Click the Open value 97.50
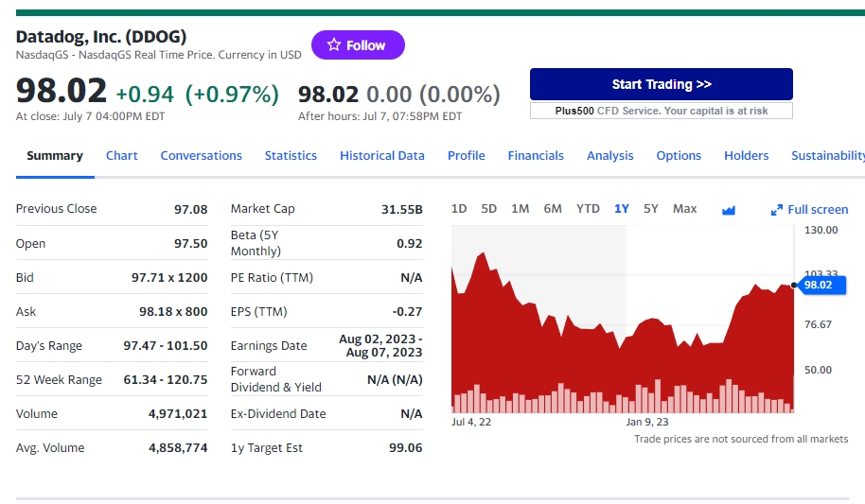The width and height of the screenshot is (865, 504). point(191,244)
